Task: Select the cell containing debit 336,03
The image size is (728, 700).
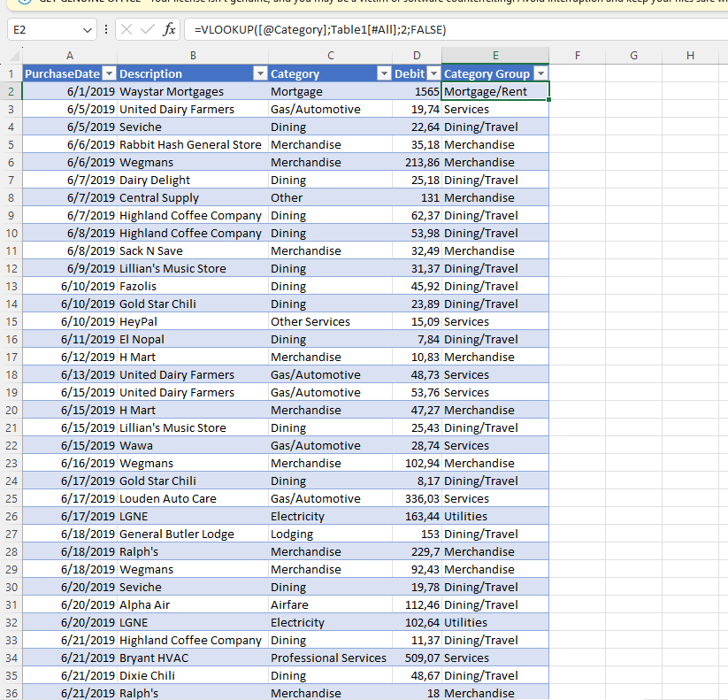Action: tap(417, 498)
